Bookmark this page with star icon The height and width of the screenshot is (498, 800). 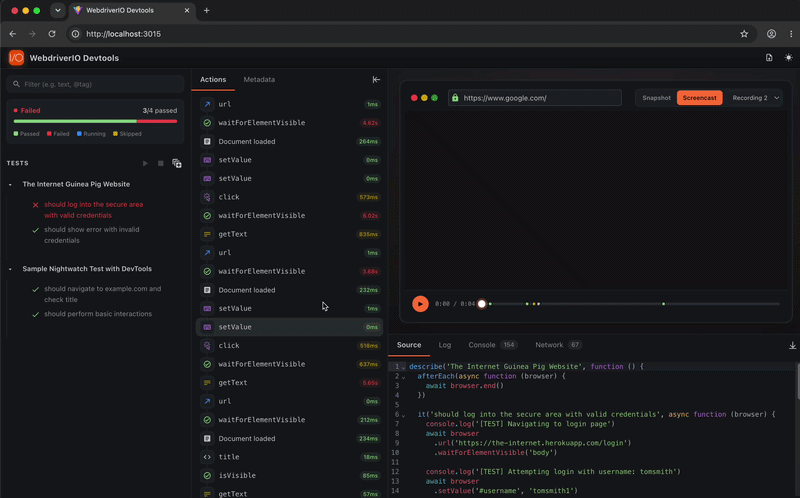coord(744,34)
